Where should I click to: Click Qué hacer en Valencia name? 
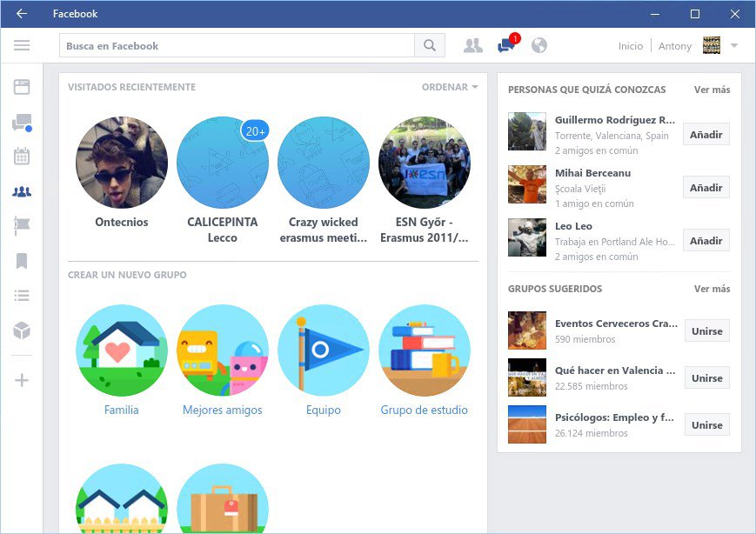pos(615,370)
